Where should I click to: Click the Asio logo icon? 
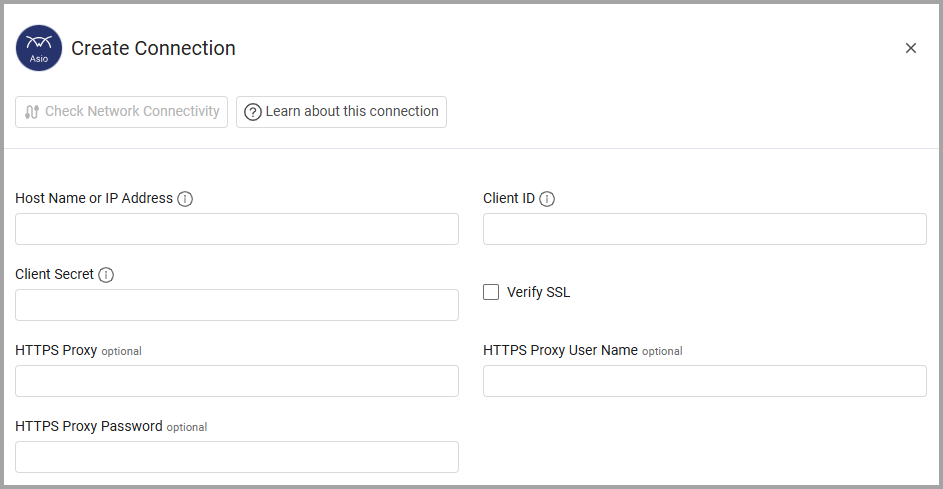click(x=39, y=48)
